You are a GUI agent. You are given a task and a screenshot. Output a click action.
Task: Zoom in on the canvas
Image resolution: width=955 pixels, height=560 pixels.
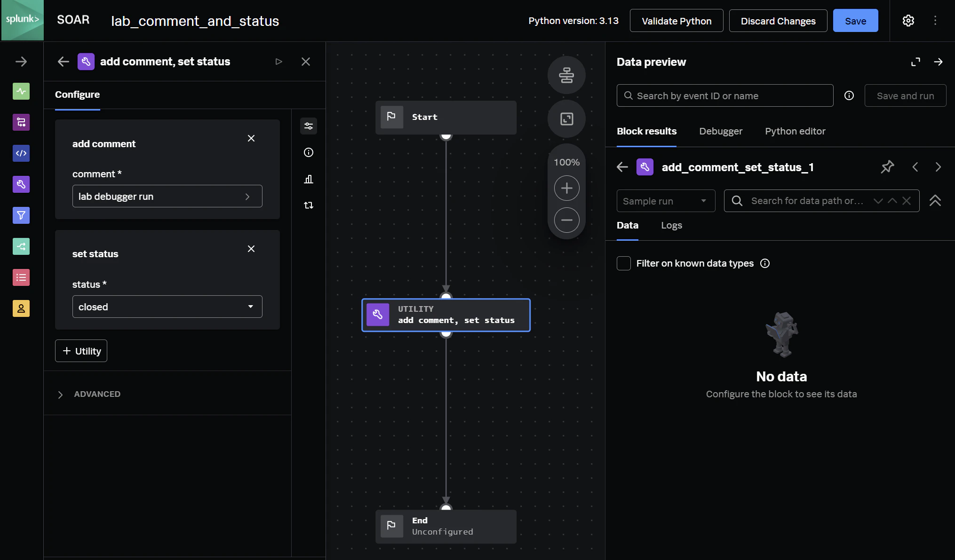[x=566, y=188]
